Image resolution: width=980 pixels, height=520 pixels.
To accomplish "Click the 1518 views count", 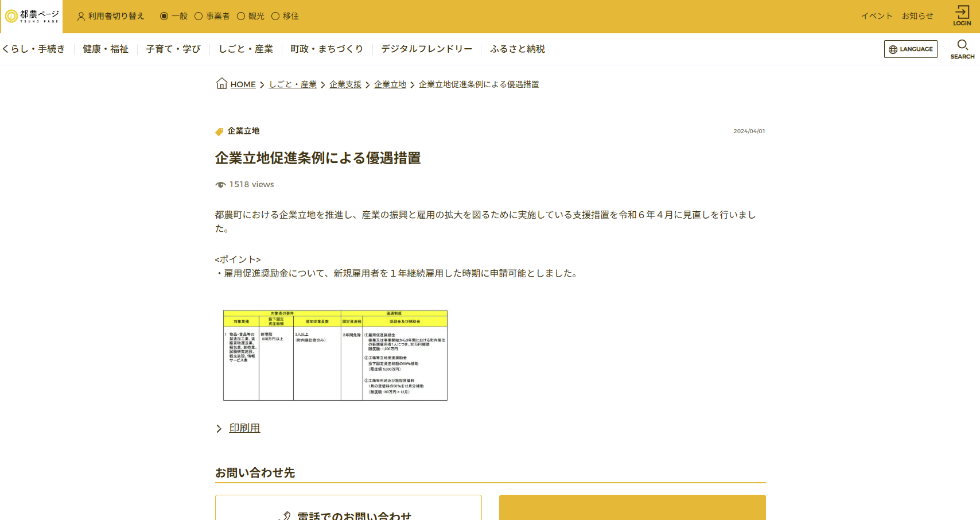I will (x=252, y=184).
